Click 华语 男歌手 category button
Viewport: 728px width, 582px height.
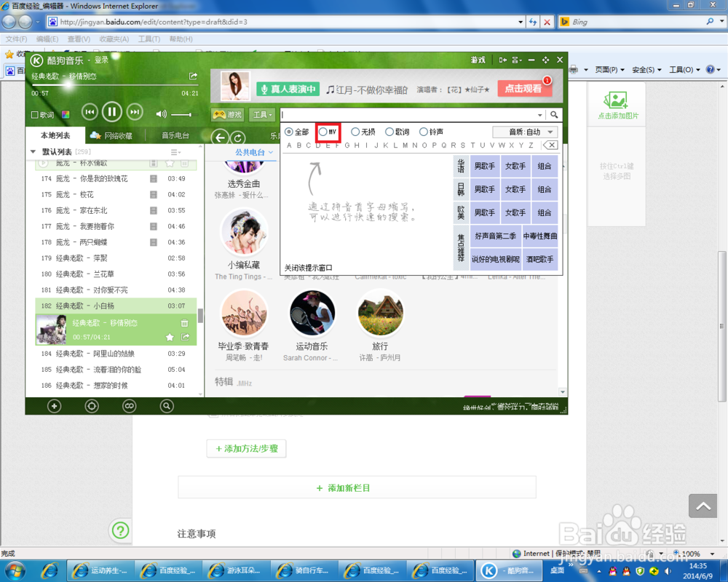coord(484,166)
